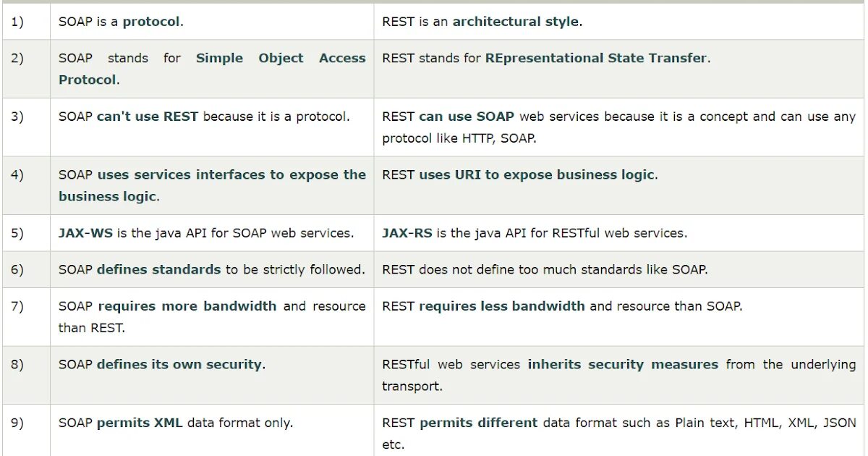Click 'requires more bandwidth' bold text
Viewport: 868px width, 456px height.
(x=187, y=306)
